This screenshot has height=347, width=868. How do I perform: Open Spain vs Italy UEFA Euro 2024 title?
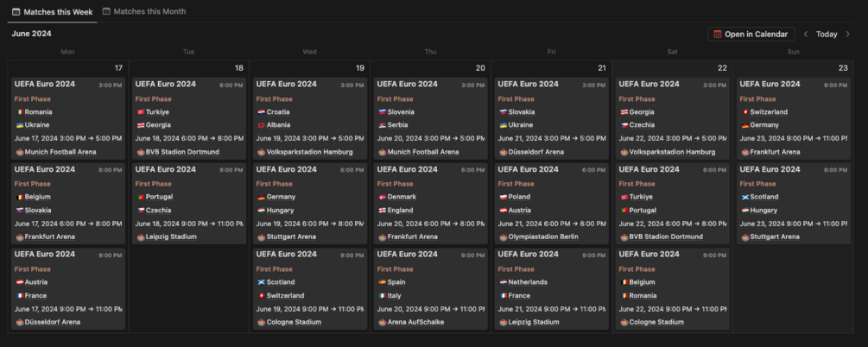point(408,254)
